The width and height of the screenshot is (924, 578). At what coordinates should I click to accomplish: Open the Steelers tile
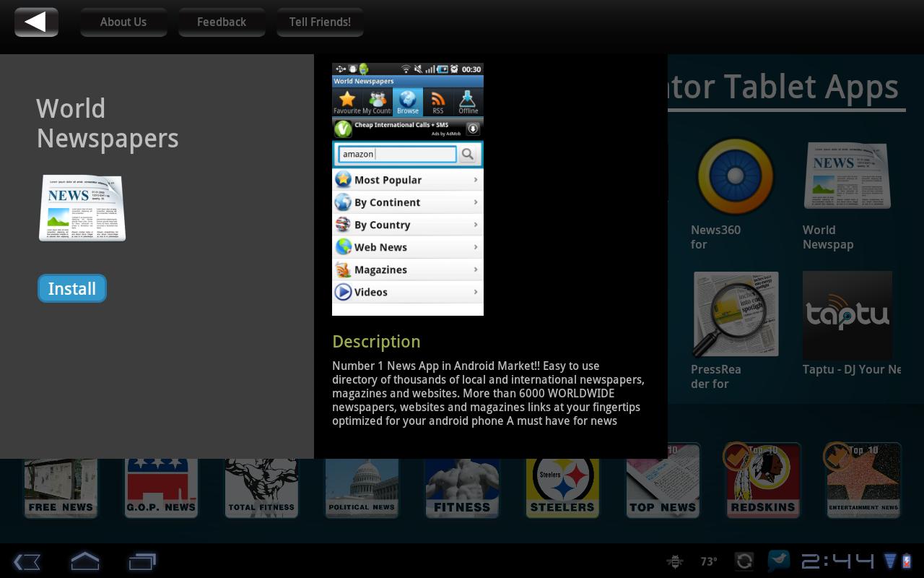tap(562, 487)
